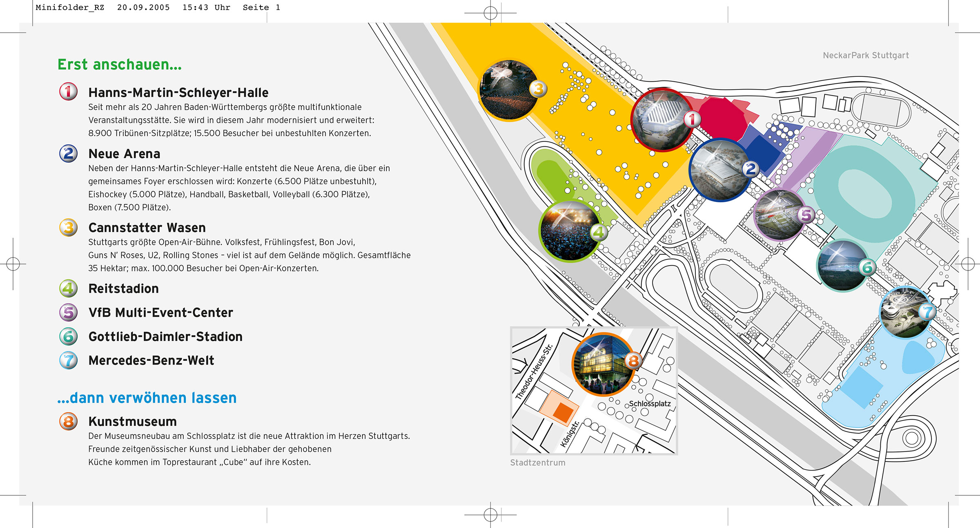This screenshot has height=528, width=980.
Task: Select the Reitstadion heading
Action: click(124, 289)
